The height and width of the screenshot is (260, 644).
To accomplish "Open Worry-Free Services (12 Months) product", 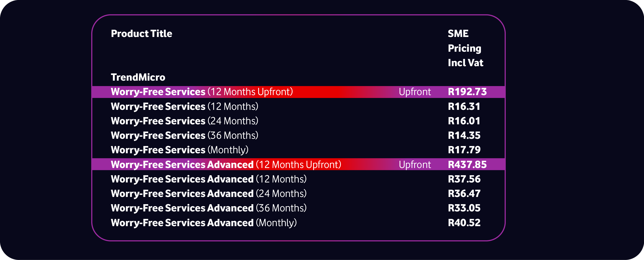I will [x=185, y=106].
